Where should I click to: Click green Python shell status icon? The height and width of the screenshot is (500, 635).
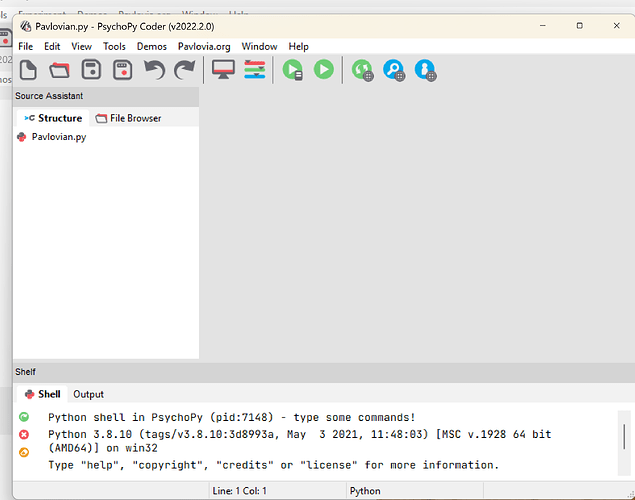click(24, 417)
